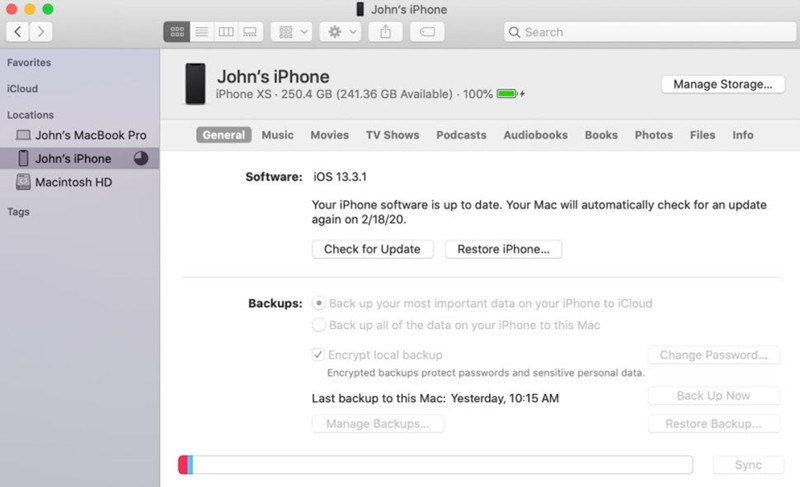This screenshot has height=487, width=800.
Task: Select Macintosh HD in sidebar
Action: click(80, 182)
